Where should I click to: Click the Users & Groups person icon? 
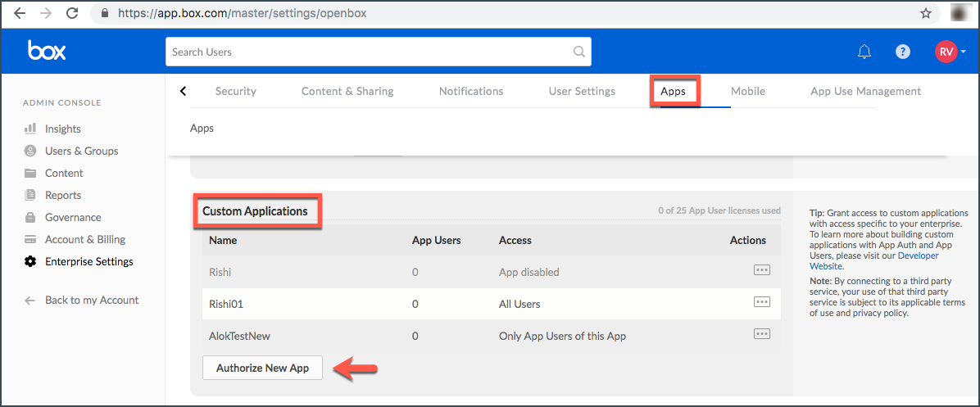coord(30,151)
